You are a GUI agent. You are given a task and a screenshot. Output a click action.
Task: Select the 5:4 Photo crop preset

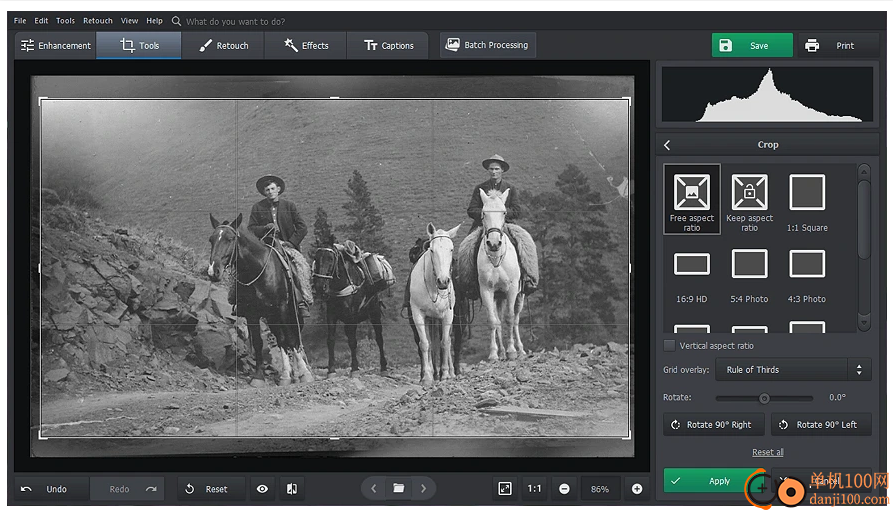click(749, 276)
